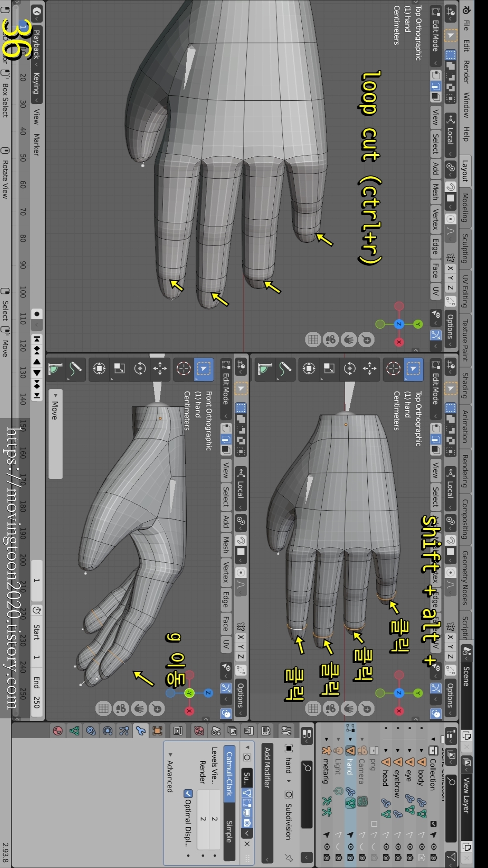Select the Scale tool in Front Orthographic viewport
Image resolution: width=488 pixels, height=868 pixels.
click(119, 369)
